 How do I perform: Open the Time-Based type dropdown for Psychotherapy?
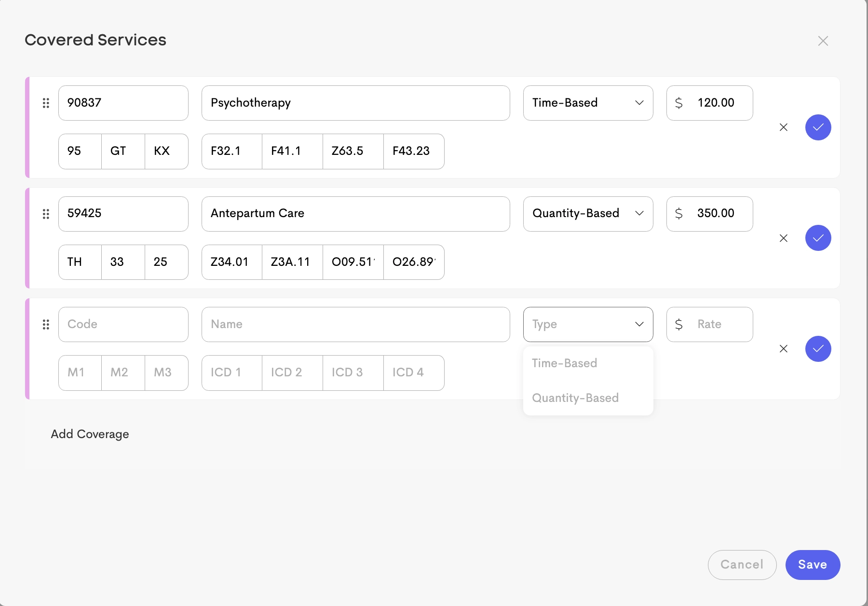[588, 103]
